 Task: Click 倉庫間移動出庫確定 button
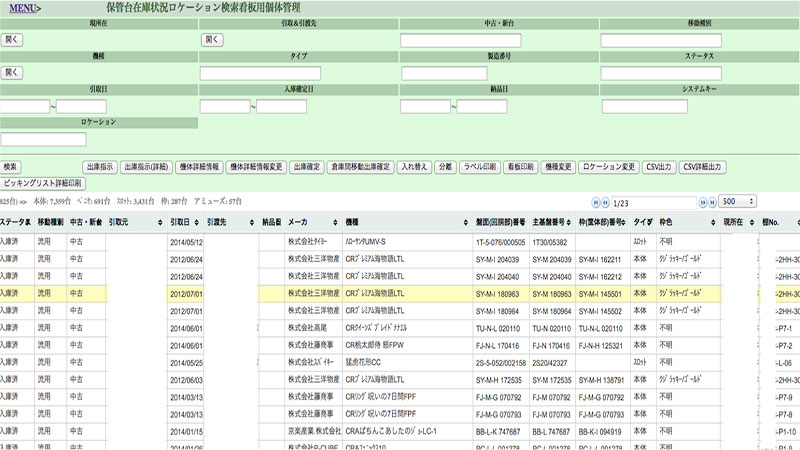pos(361,167)
